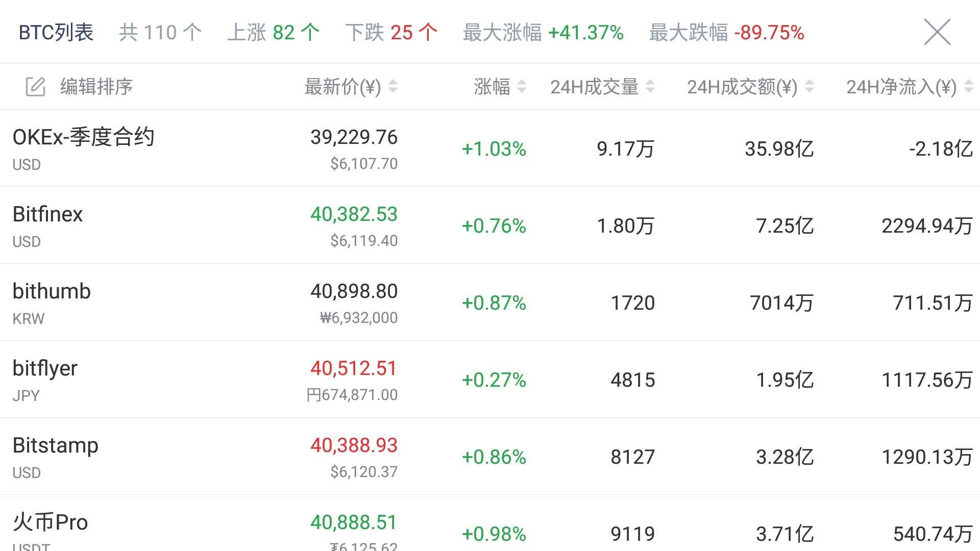Sort by 24H成交量 column

pos(602,87)
